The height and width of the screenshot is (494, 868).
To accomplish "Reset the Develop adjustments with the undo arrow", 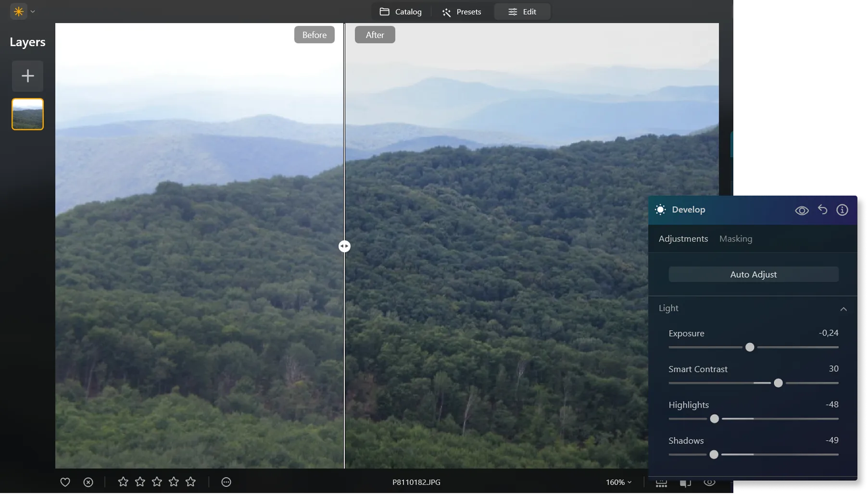I will [822, 210].
